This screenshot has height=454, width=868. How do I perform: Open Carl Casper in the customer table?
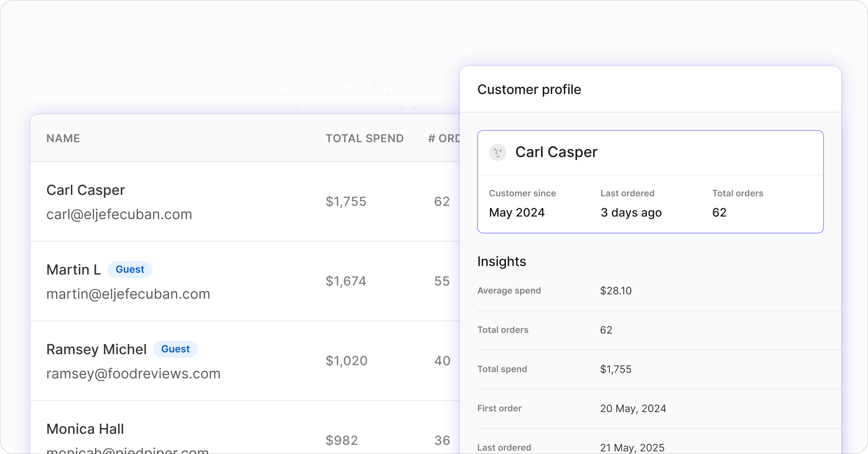coord(86,190)
